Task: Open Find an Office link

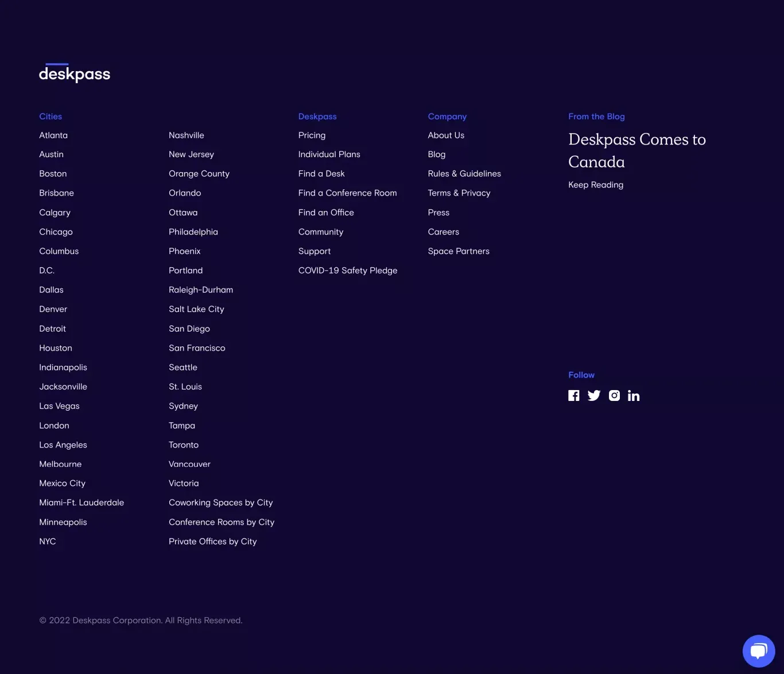Action: point(326,213)
